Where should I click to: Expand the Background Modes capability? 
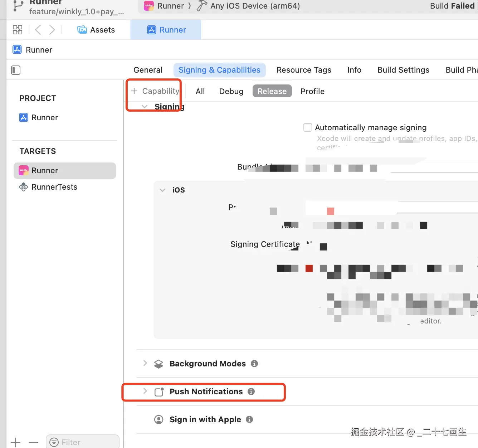145,363
